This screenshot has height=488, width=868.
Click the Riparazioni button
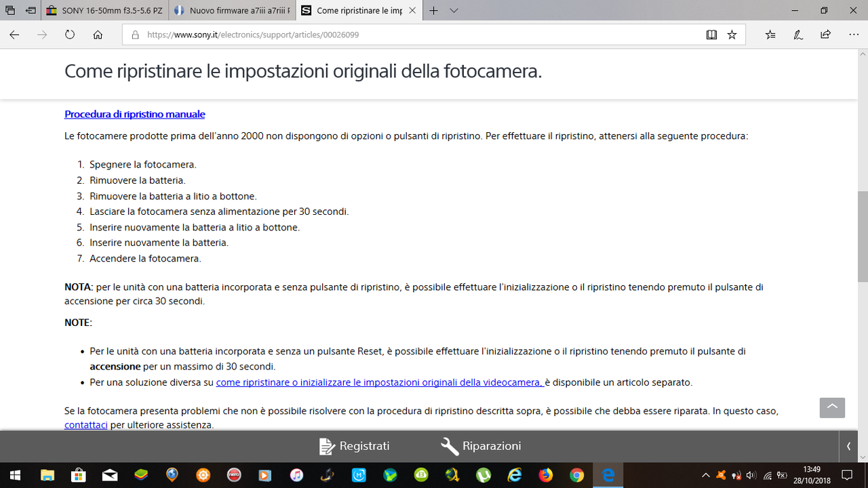click(481, 446)
